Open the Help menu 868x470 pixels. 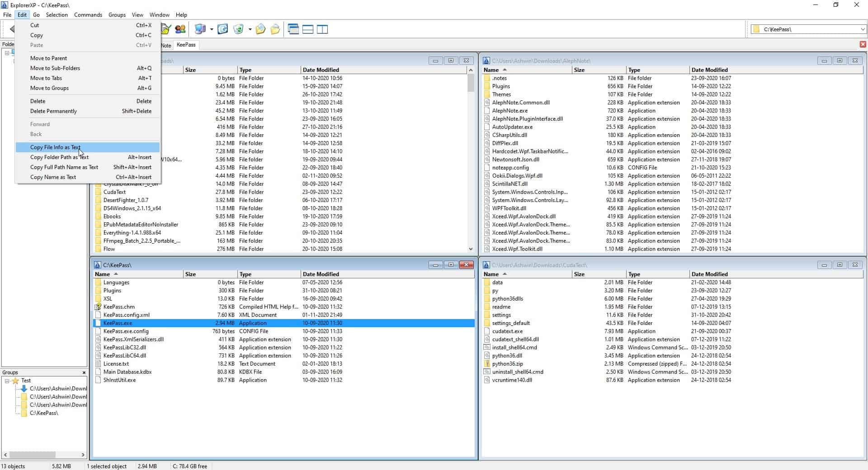click(181, 15)
